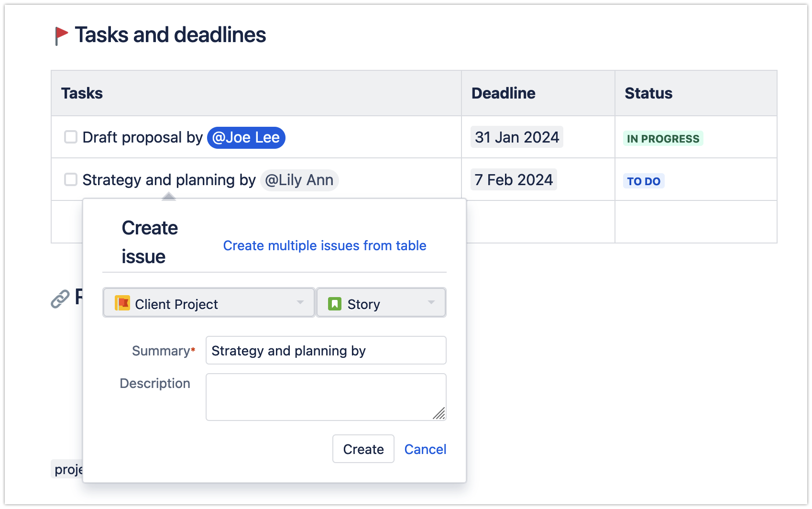Click the IN PROGRESS status lozenge
812x509 pixels.
(x=663, y=139)
